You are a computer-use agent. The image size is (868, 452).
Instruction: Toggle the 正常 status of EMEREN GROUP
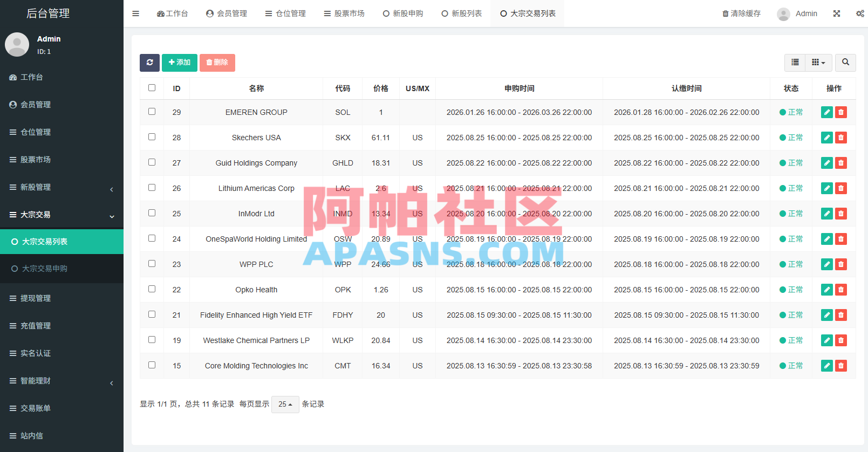[791, 112]
